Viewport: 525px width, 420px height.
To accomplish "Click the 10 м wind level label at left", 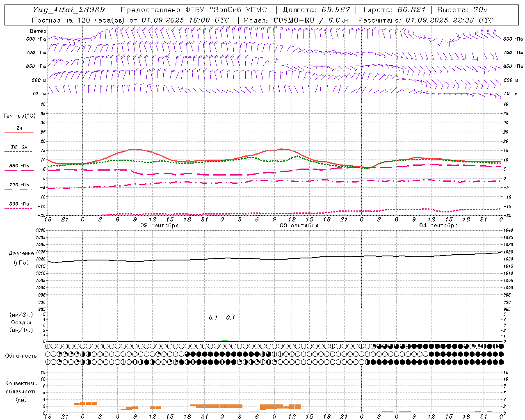I will 40,94.
